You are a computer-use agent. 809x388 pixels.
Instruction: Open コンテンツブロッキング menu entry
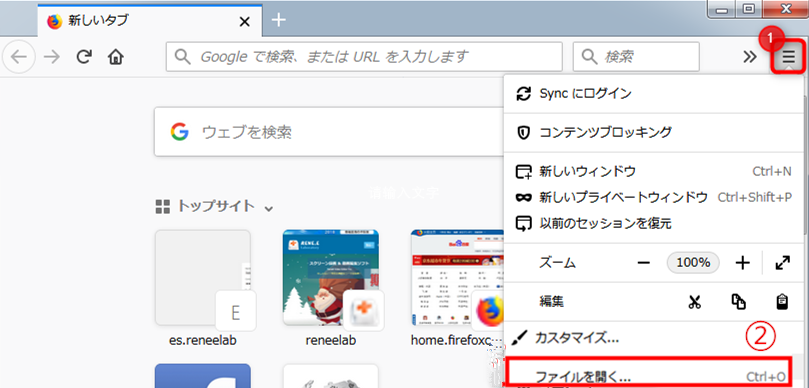pyautogui.click(x=653, y=133)
